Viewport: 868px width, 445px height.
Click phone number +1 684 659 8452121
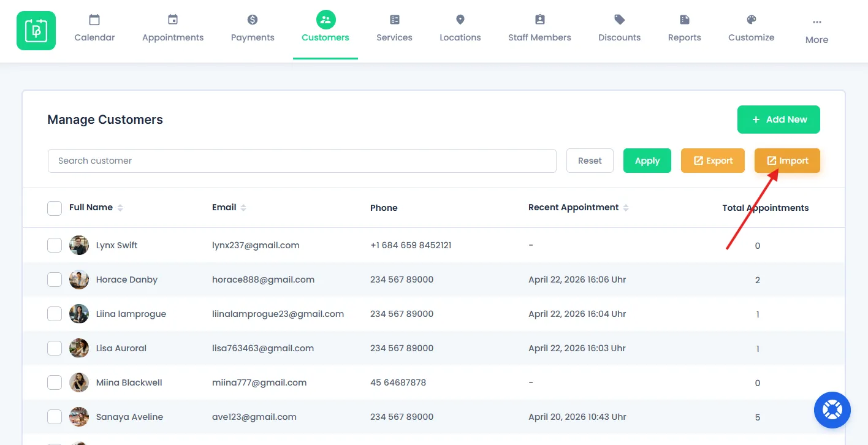pyautogui.click(x=411, y=245)
